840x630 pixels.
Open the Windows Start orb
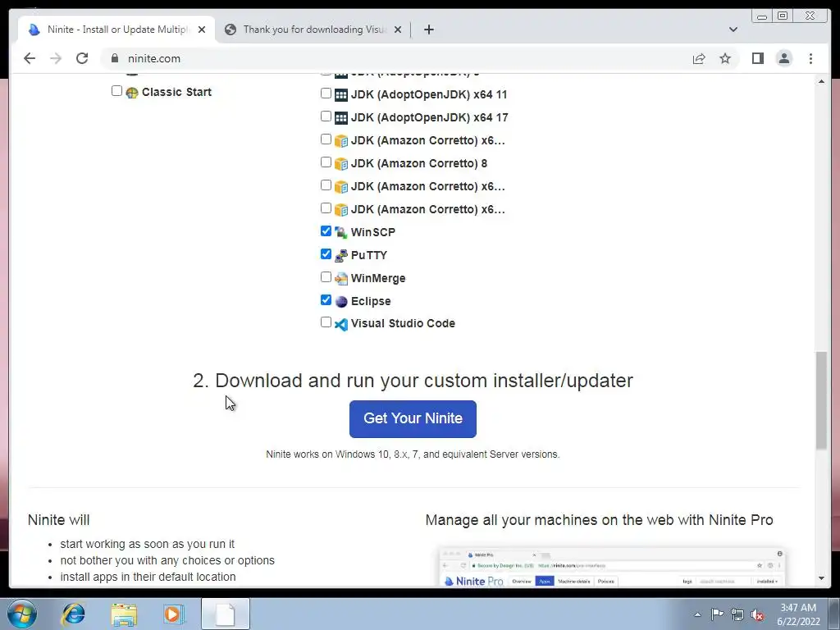click(22, 614)
